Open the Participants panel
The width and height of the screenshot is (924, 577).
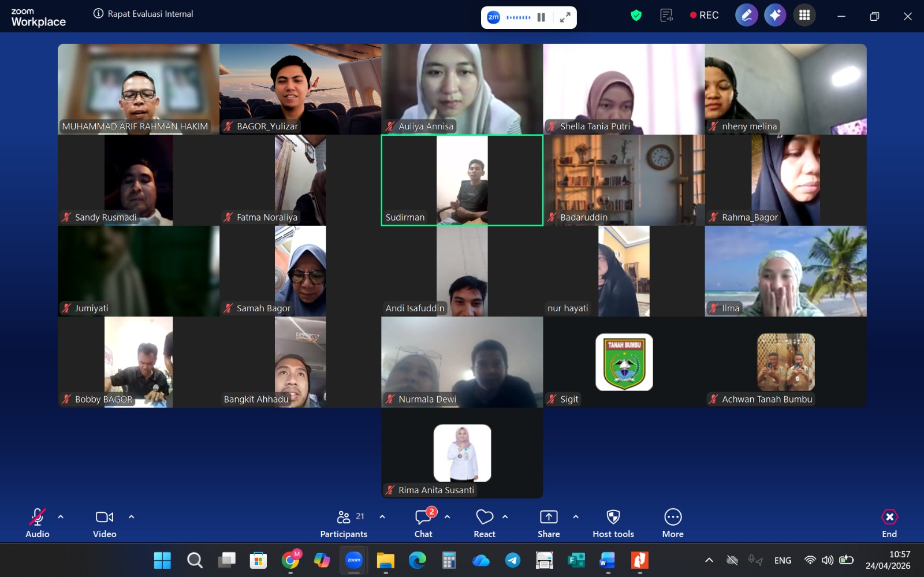tap(344, 523)
